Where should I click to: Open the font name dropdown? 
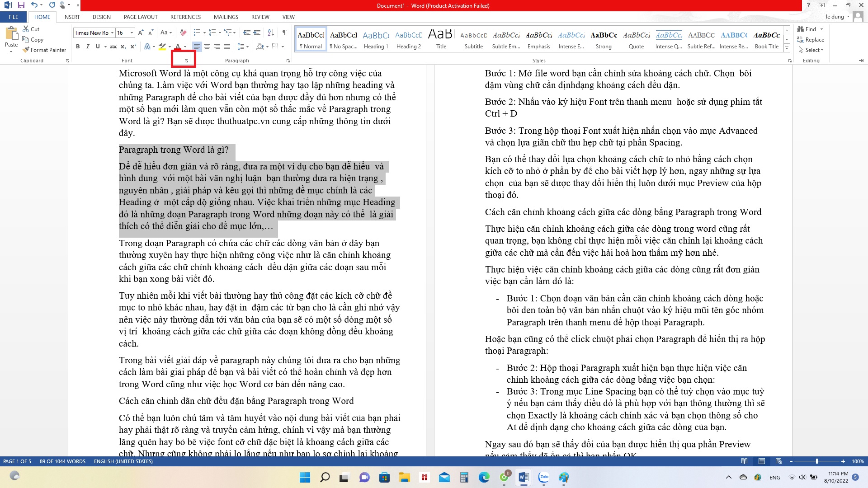112,33
